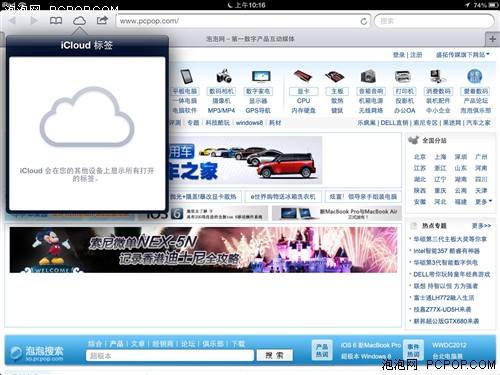
Task: Click the digital TV monitor icon
Action: coord(261,76)
